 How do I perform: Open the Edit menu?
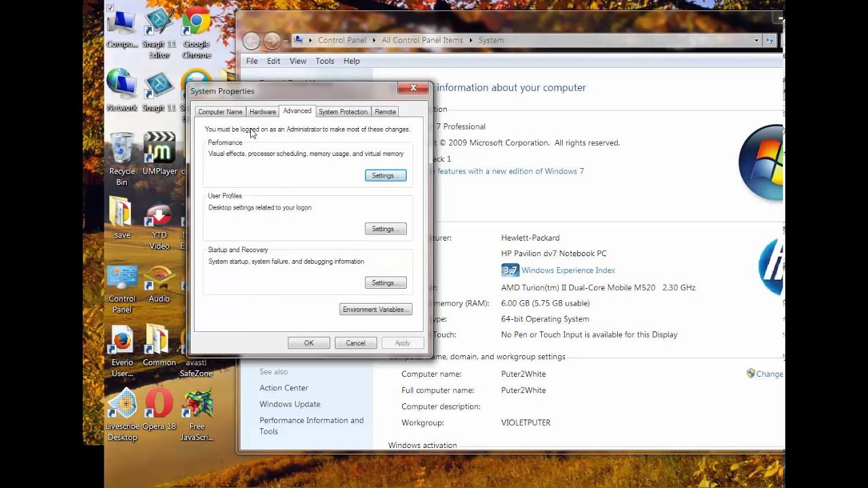click(273, 61)
